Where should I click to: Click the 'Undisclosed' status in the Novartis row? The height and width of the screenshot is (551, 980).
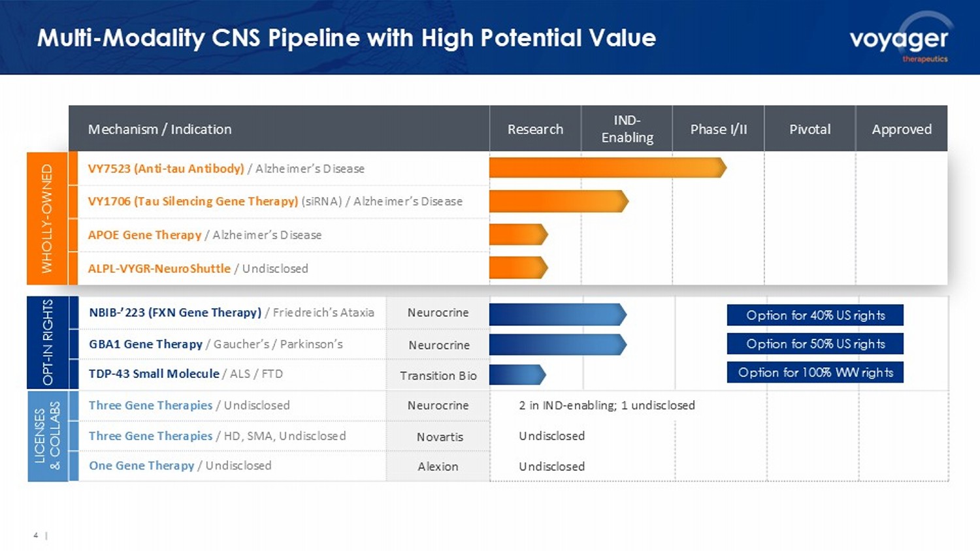[552, 436]
